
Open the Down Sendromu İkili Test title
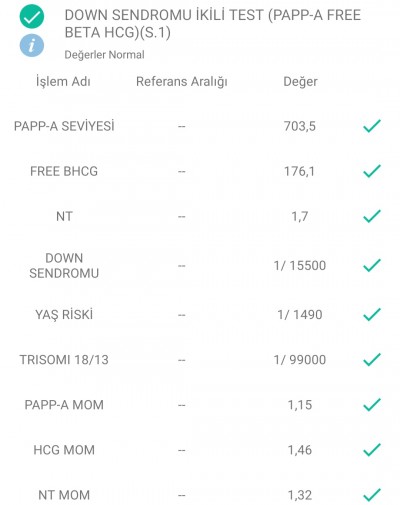click(213, 24)
